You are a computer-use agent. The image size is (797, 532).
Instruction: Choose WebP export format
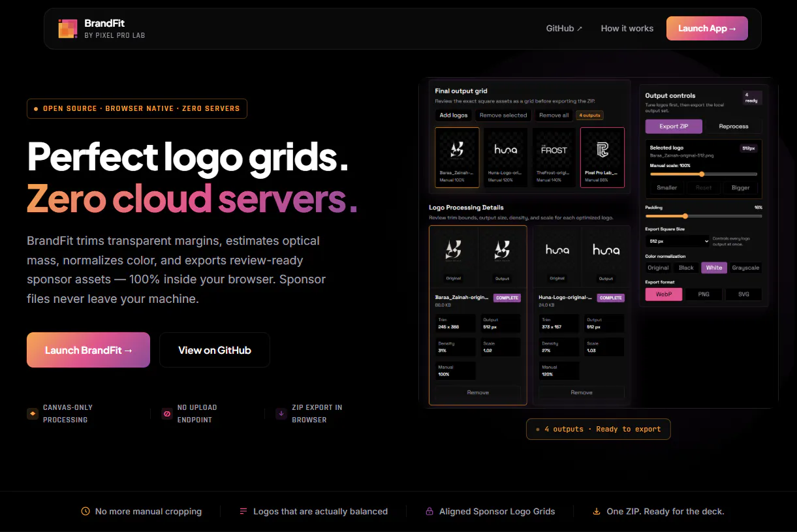click(664, 294)
